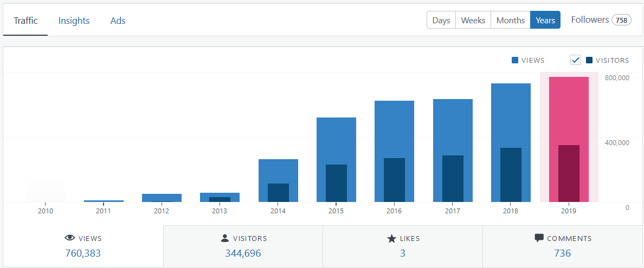Toggle the Visitors checkbox in legend
The width and height of the screenshot is (644, 268).
point(575,60)
